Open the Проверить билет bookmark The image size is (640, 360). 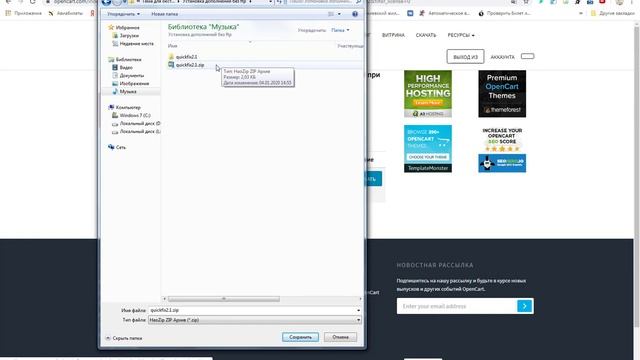pyautogui.click(x=504, y=13)
